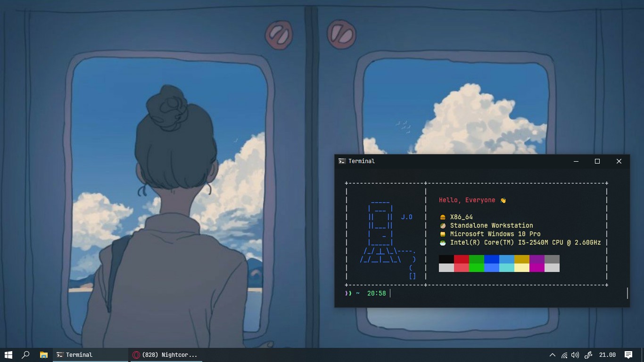Open Wi-Fi network tray icon

(564, 355)
